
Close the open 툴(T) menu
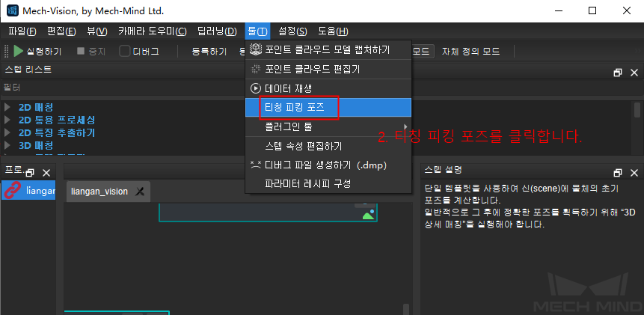(257, 31)
